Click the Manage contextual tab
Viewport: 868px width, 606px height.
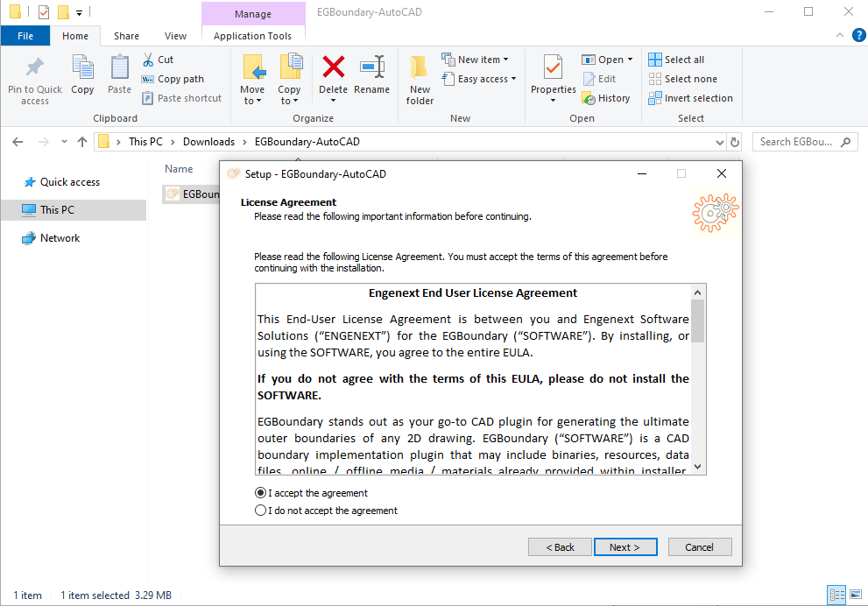(253, 14)
